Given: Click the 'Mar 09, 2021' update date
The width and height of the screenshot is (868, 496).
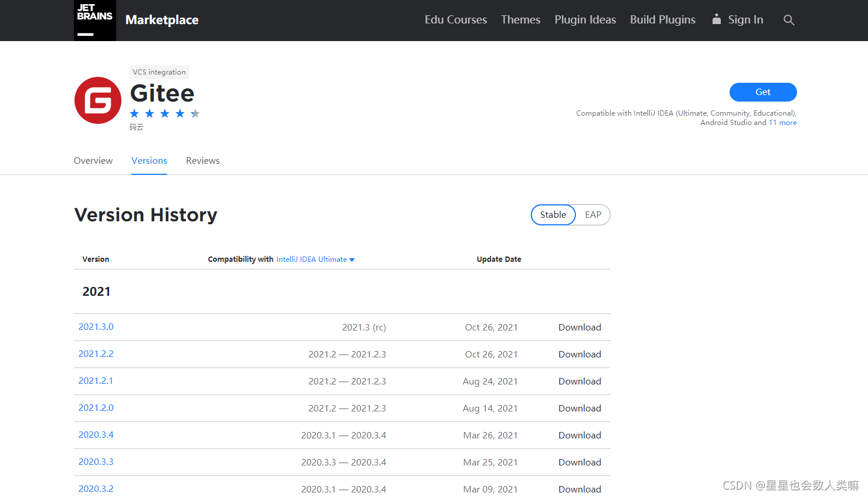Looking at the screenshot, I should tap(490, 490).
